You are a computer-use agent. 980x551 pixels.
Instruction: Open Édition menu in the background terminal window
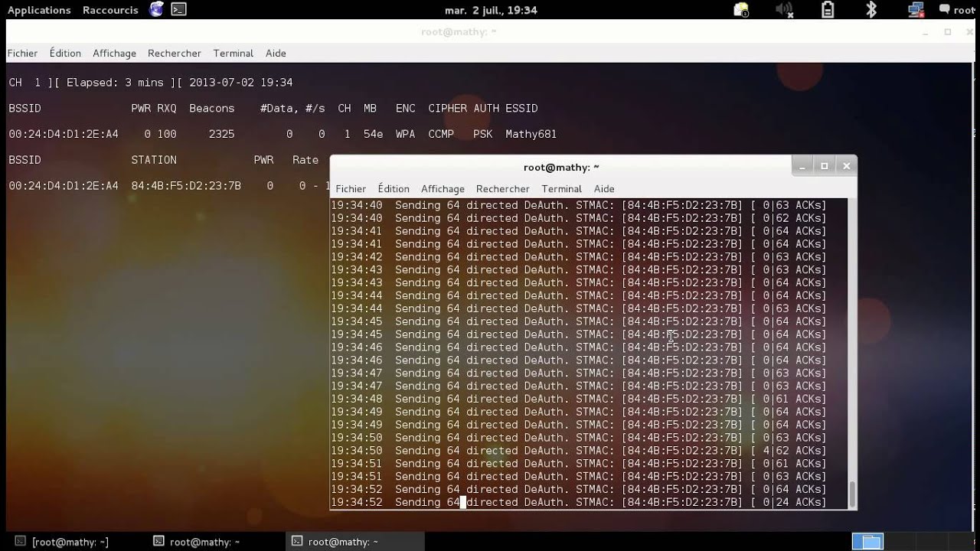coord(65,54)
